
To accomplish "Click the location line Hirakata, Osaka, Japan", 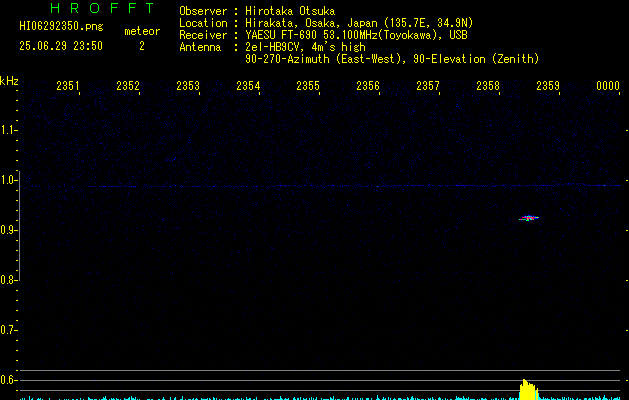I will click(x=359, y=23).
